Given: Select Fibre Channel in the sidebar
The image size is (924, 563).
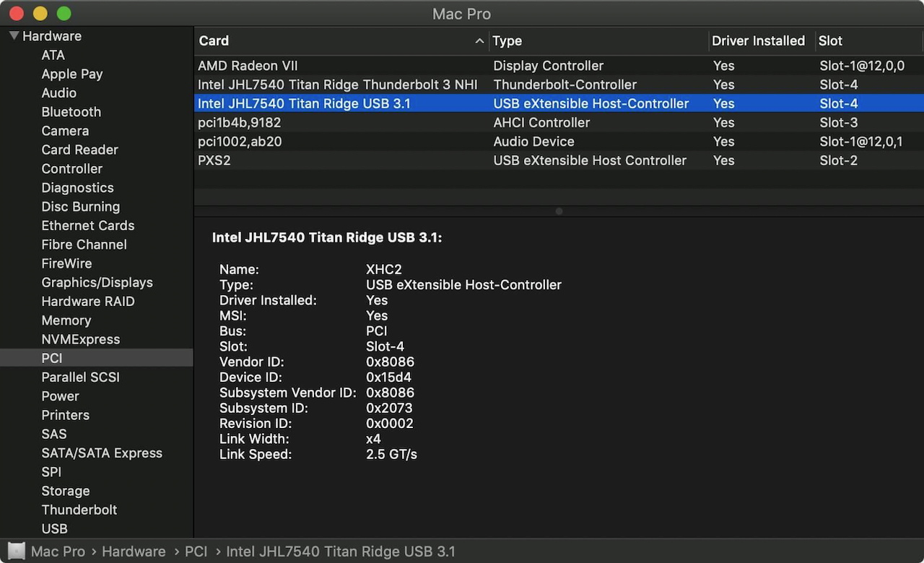Looking at the screenshot, I should (x=84, y=244).
